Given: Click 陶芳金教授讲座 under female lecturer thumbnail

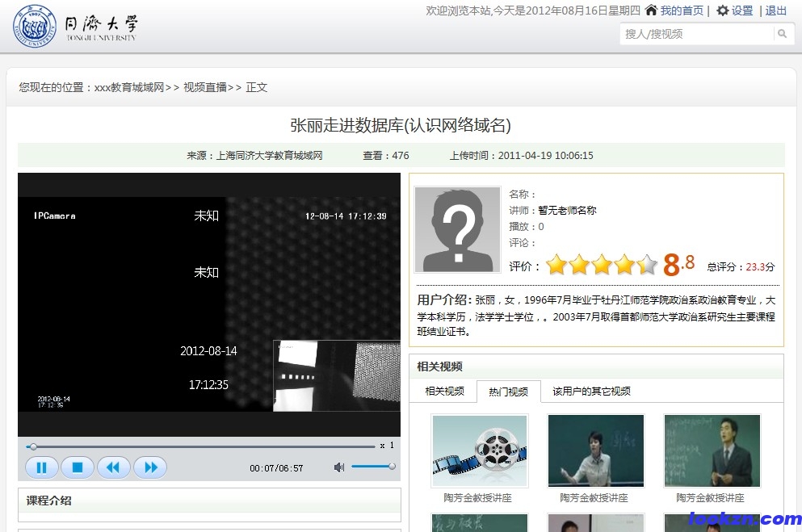Looking at the screenshot, I should click(x=594, y=498).
